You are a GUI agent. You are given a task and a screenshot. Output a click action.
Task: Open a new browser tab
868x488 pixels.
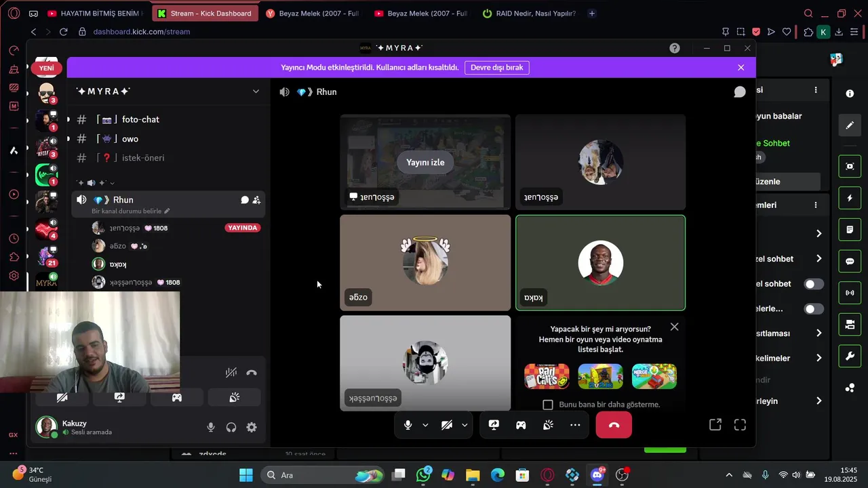pyautogui.click(x=592, y=13)
